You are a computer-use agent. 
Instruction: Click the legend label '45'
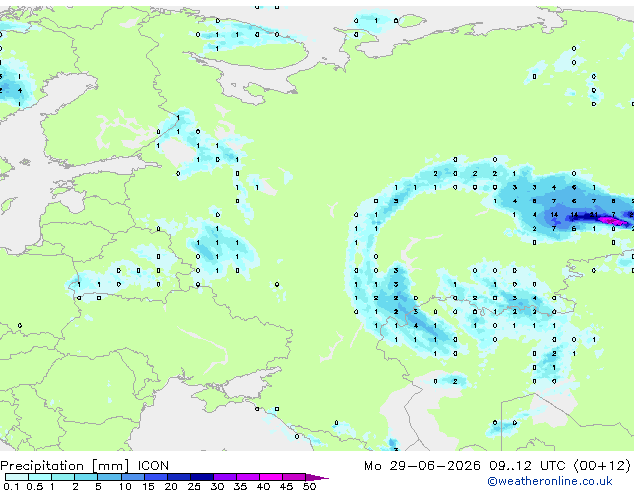pyautogui.click(x=286, y=486)
